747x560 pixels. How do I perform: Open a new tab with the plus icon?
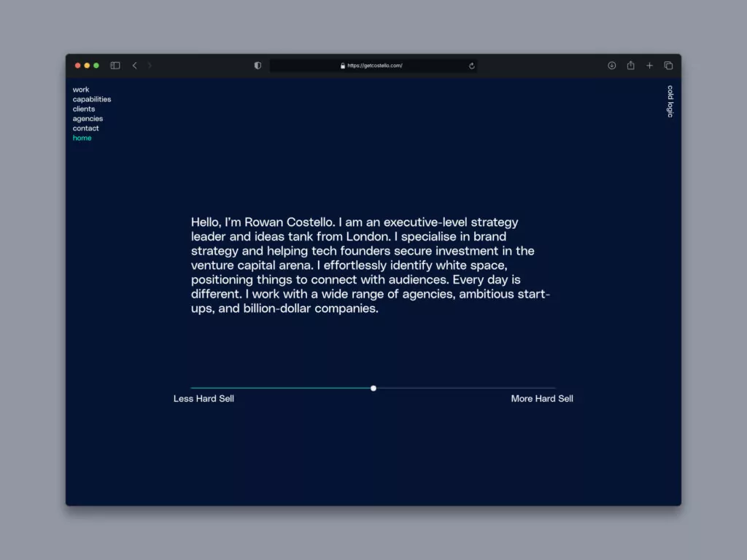pyautogui.click(x=649, y=66)
